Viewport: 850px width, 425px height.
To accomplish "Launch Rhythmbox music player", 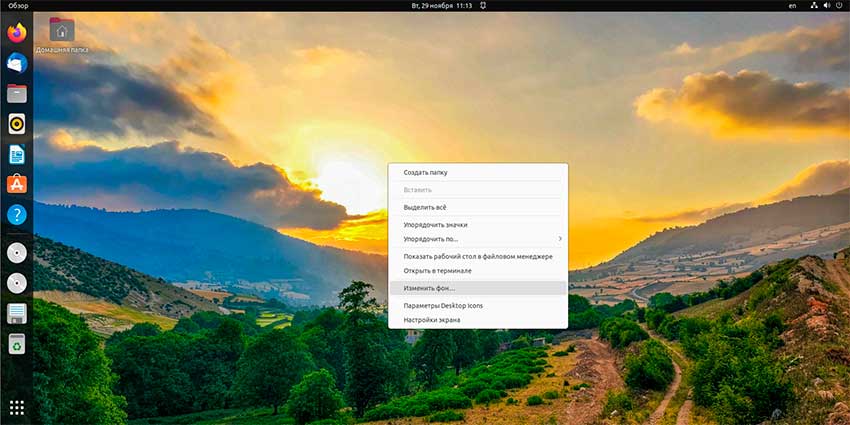I will click(x=16, y=124).
